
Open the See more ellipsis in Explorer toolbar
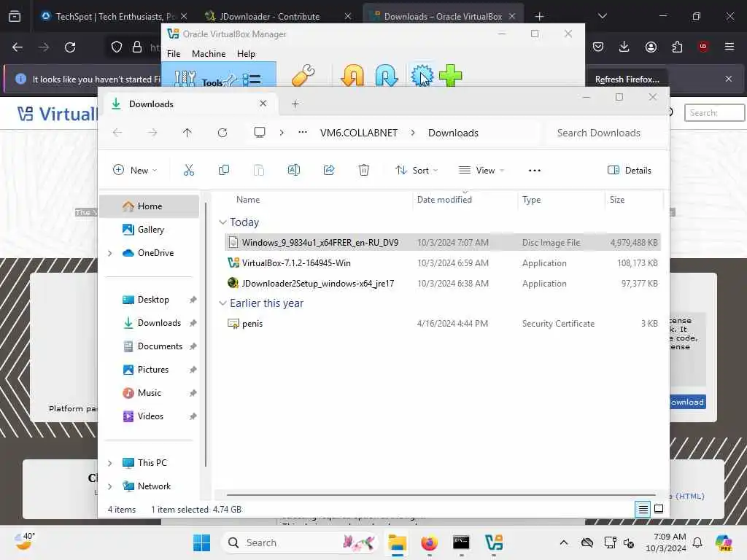pos(535,171)
